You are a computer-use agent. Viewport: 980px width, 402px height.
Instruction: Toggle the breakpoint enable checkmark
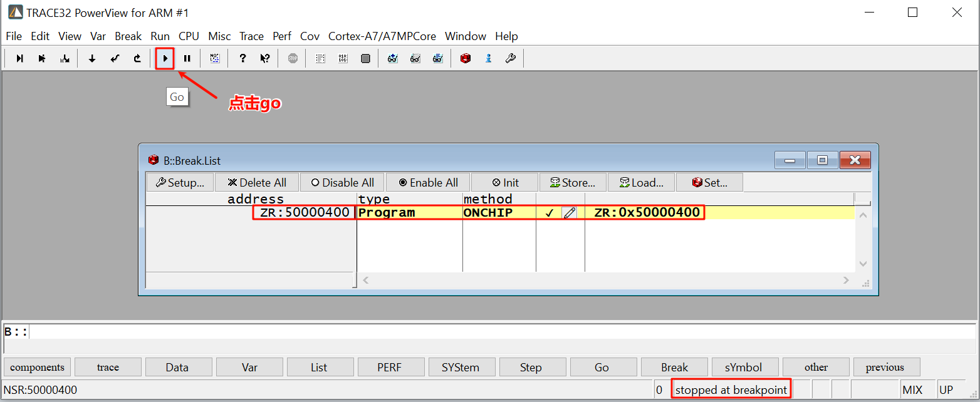[550, 213]
